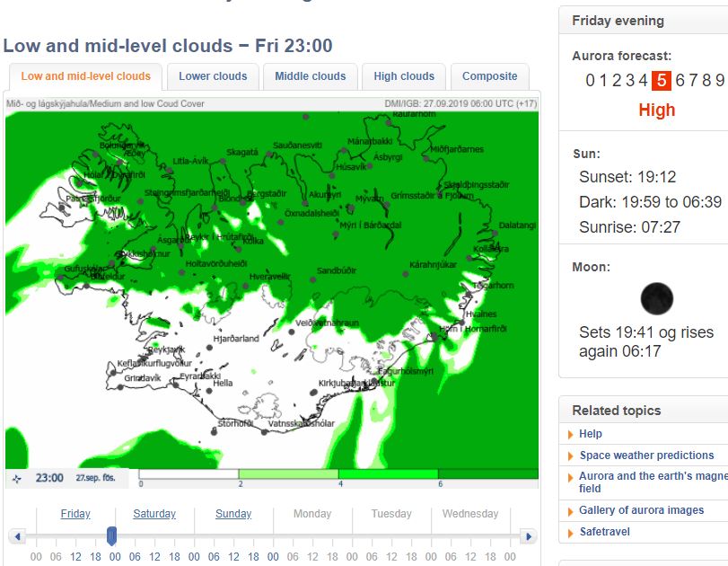Click the timeline forward arrow button
The width and height of the screenshot is (728, 566).
(529, 536)
